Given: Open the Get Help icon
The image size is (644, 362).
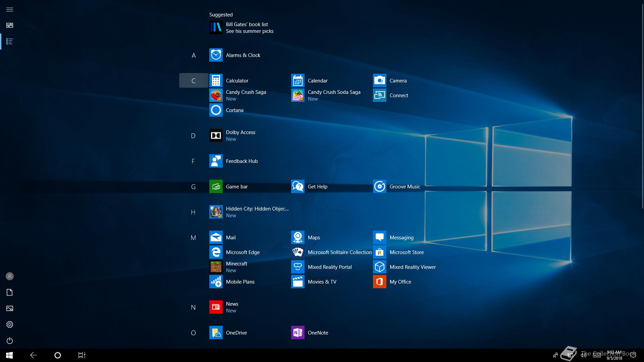Looking at the screenshot, I should 298,186.
